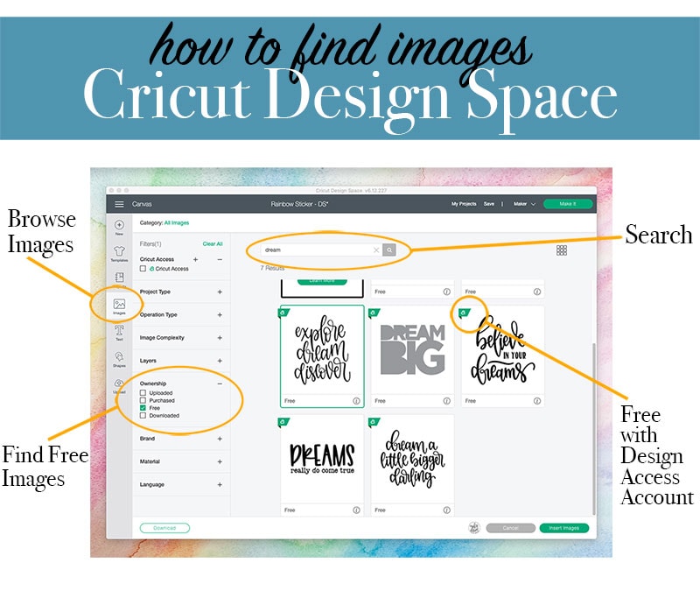Click the Filters(1) heading

tap(150, 244)
